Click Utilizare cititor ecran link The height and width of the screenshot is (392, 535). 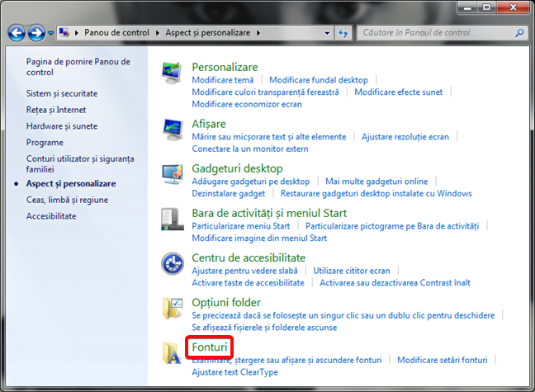[x=352, y=271]
